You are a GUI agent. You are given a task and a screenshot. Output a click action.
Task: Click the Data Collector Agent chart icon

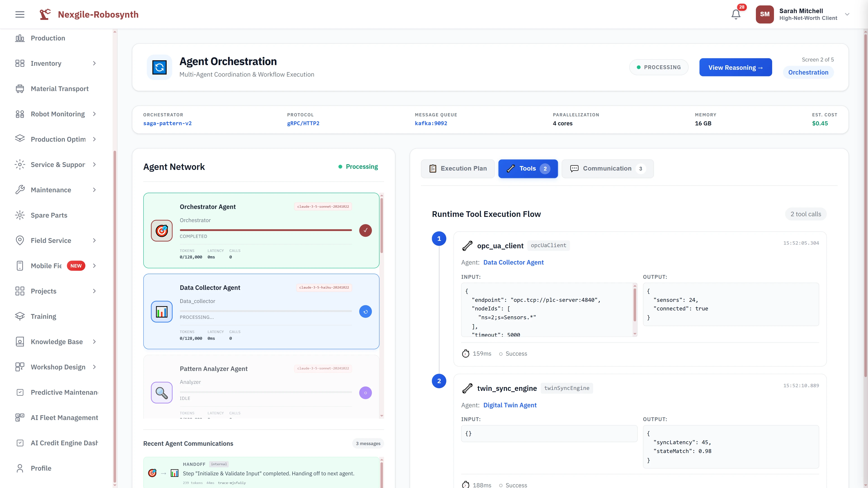click(161, 312)
